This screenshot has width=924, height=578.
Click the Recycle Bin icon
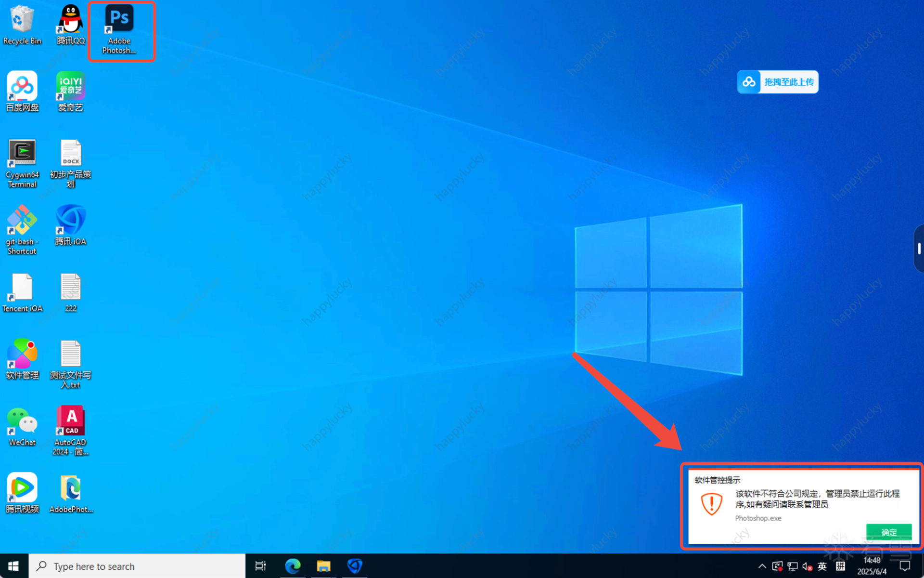tap(22, 19)
